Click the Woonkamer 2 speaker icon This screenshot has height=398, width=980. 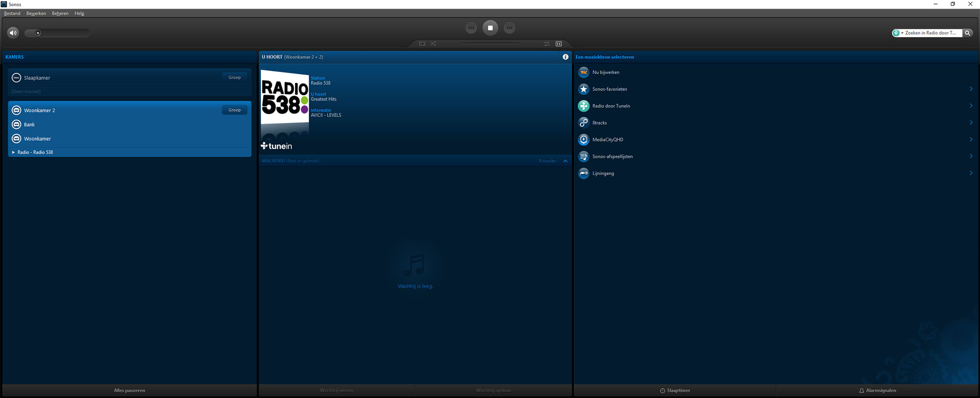tap(16, 110)
